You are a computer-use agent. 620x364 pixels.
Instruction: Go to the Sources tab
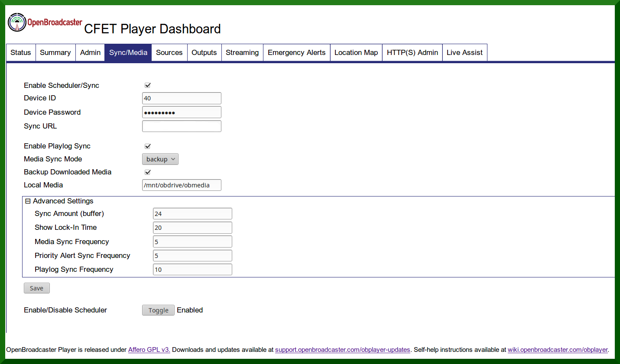pos(169,52)
